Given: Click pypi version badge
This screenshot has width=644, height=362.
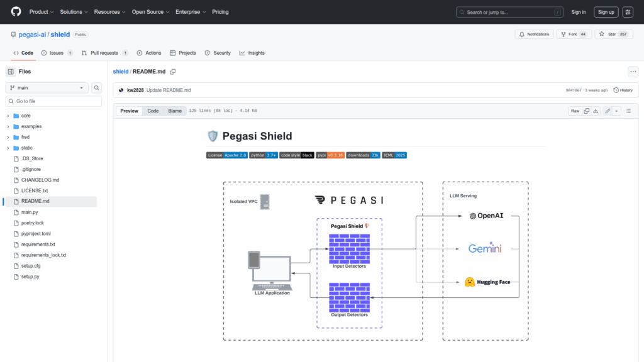Looking at the screenshot, I should (x=330, y=155).
